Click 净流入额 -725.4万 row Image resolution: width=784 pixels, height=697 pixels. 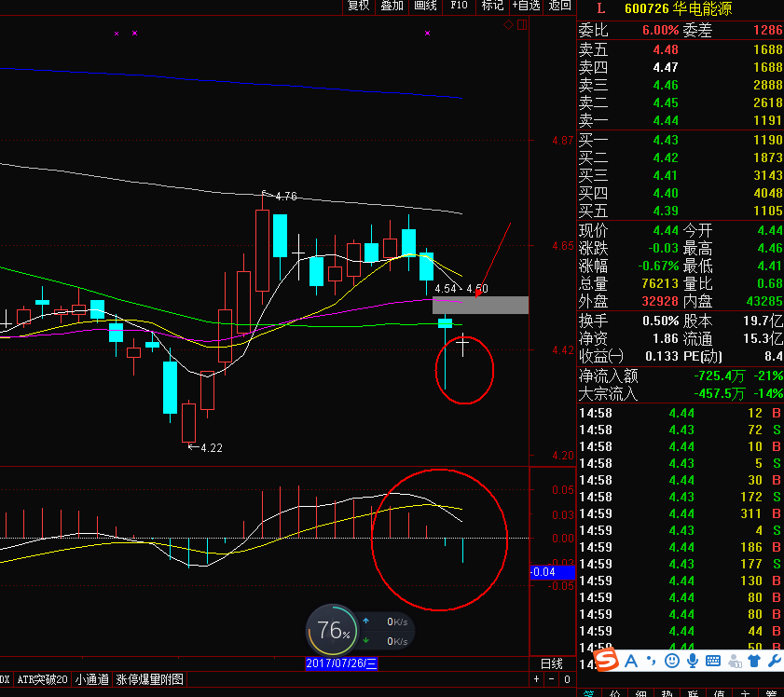(x=680, y=376)
